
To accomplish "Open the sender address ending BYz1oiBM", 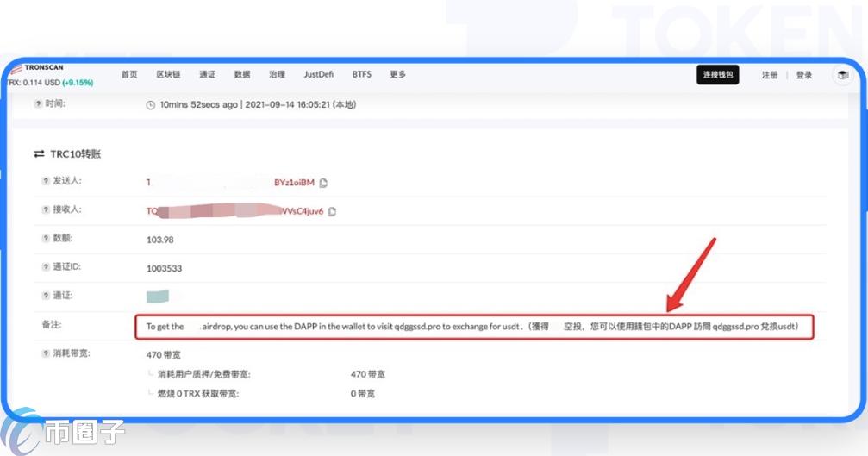I will pos(230,183).
